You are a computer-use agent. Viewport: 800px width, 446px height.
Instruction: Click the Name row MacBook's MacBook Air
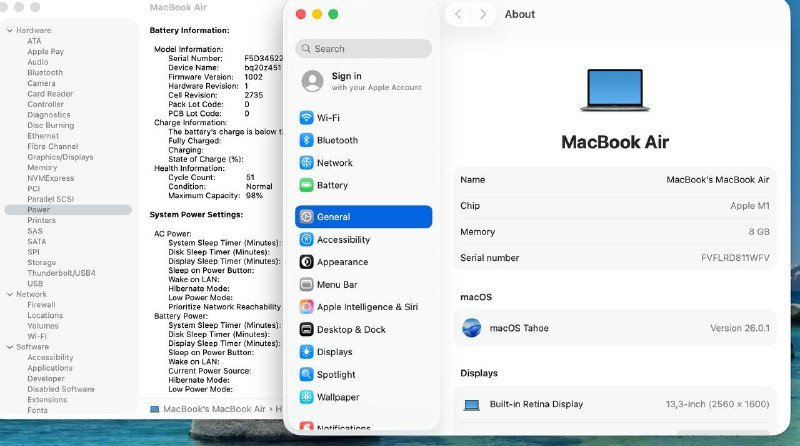615,180
